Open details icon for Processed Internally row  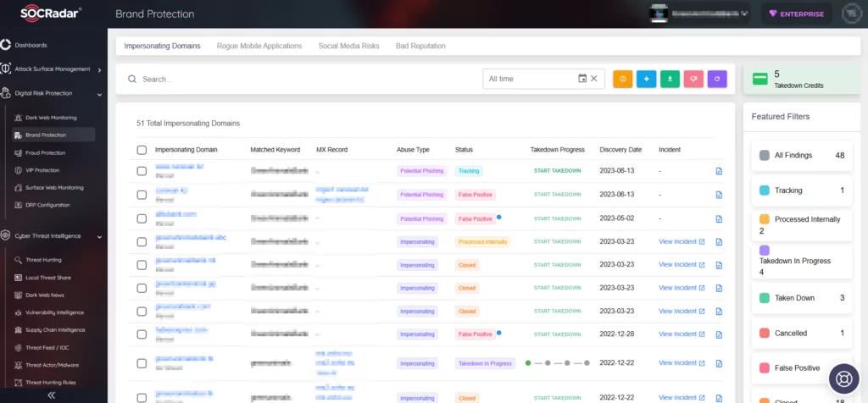[x=719, y=242]
